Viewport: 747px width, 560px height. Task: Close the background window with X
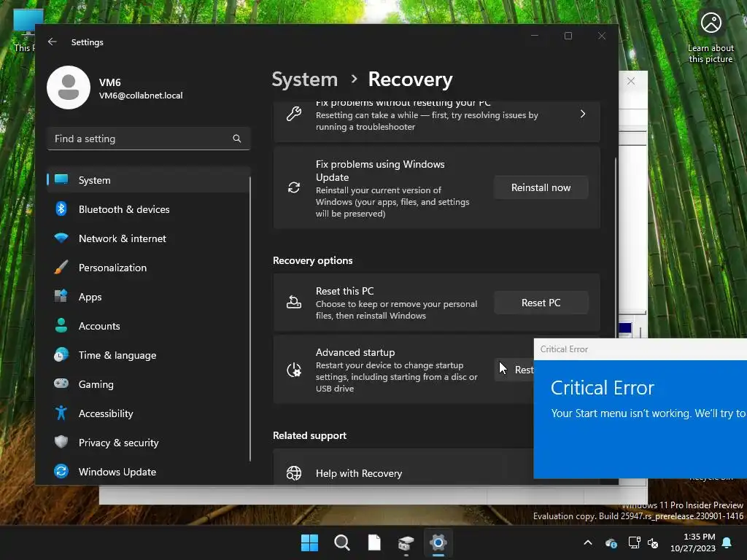631,81
